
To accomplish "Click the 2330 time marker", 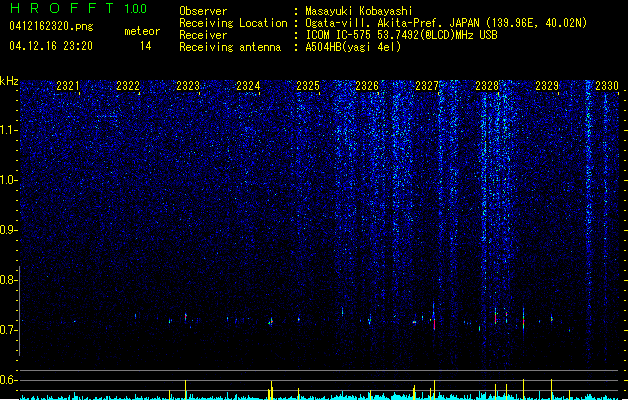I will (x=607, y=86).
